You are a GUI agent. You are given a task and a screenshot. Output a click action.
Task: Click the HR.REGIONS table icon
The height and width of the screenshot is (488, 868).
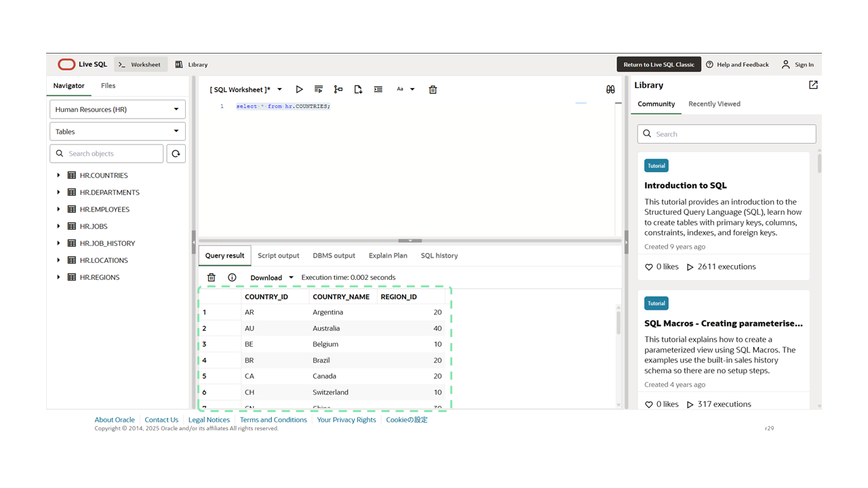tap(72, 277)
